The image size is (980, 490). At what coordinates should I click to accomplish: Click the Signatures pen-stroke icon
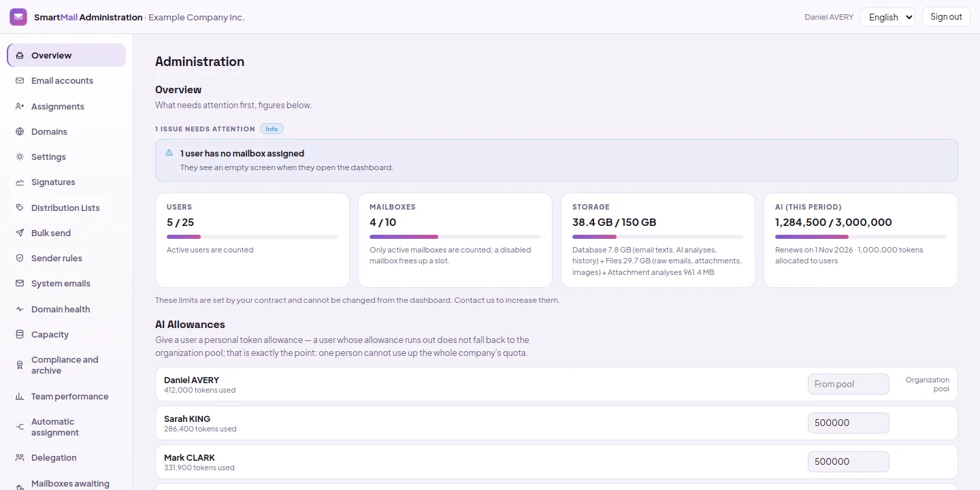click(20, 182)
